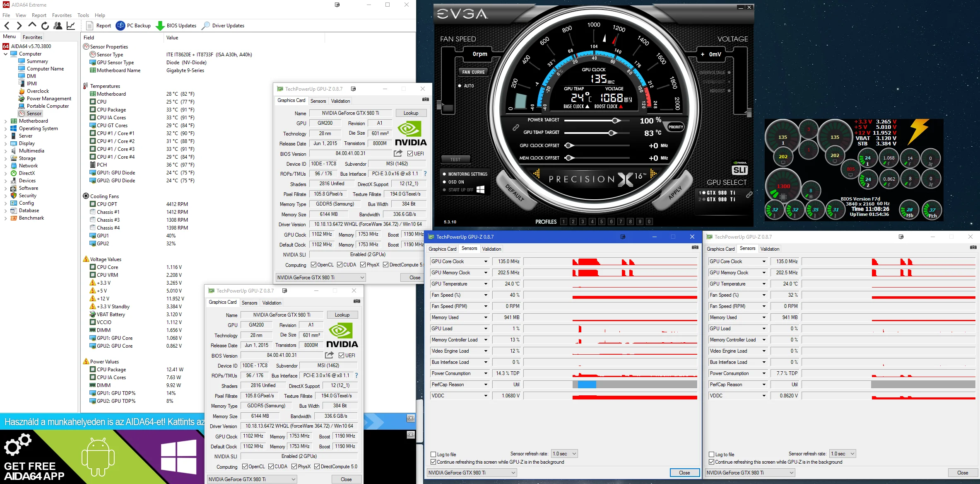The image size is (980, 484).
Task: Open the AIDA64 graph chart toolbar icon
Action: click(x=71, y=26)
